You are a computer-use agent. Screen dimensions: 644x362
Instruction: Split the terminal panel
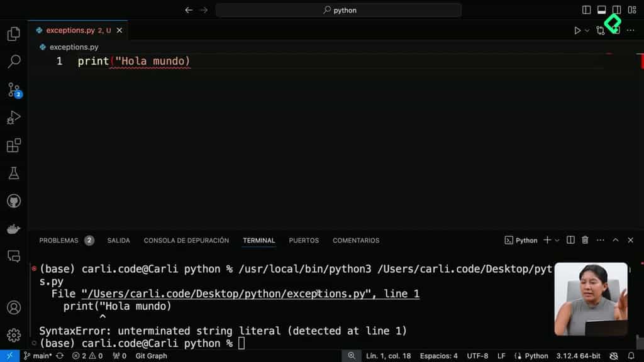click(570, 240)
